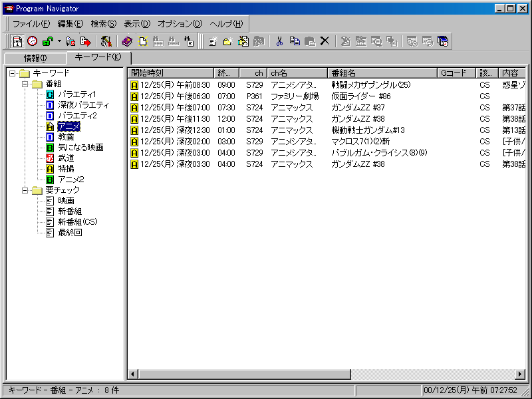Image resolution: width=532 pixels, height=399 pixels.
Task: Click the 番組名 column header
Action: pos(382,72)
